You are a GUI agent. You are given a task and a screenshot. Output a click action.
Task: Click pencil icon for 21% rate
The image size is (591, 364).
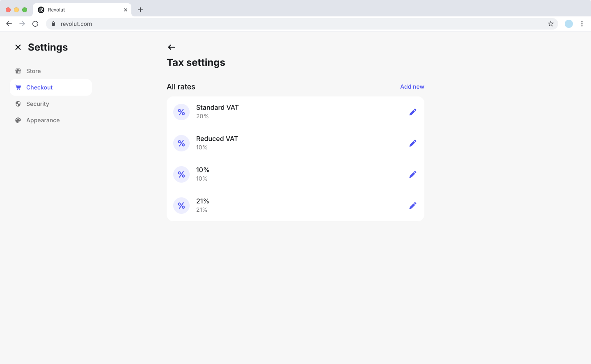point(413,206)
